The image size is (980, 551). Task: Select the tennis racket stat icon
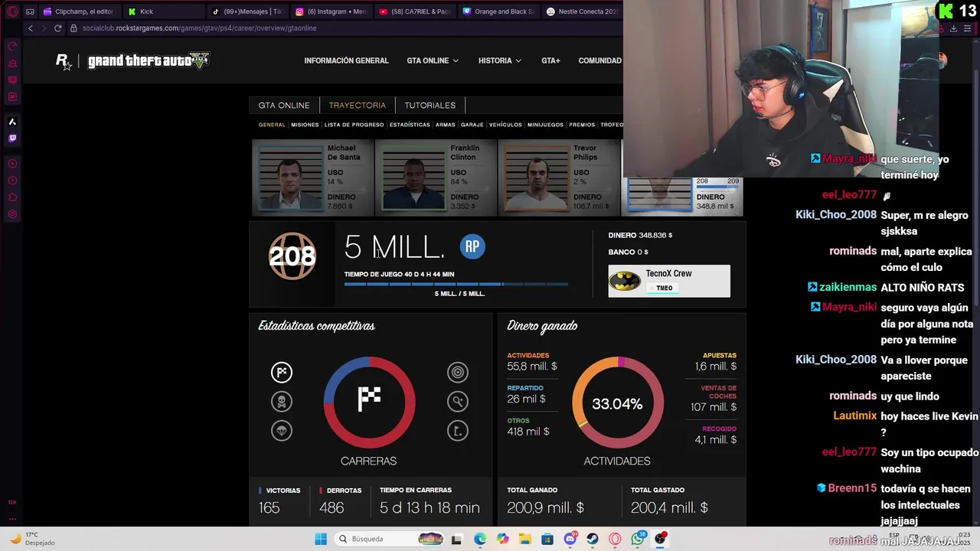click(458, 402)
